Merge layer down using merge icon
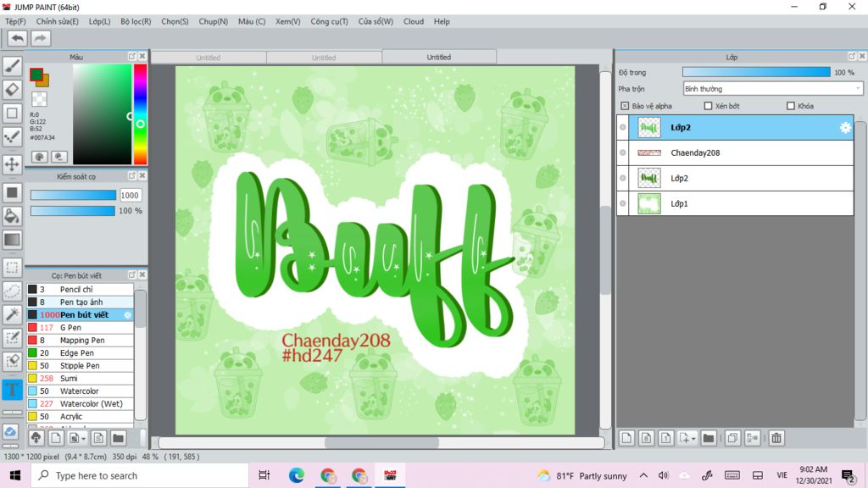 click(x=753, y=438)
